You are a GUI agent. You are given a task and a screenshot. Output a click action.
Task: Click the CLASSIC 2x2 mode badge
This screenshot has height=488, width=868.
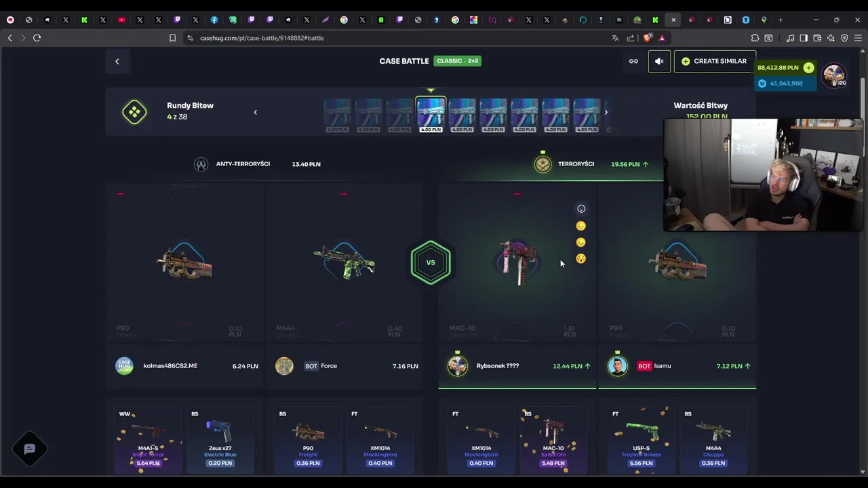(x=458, y=61)
